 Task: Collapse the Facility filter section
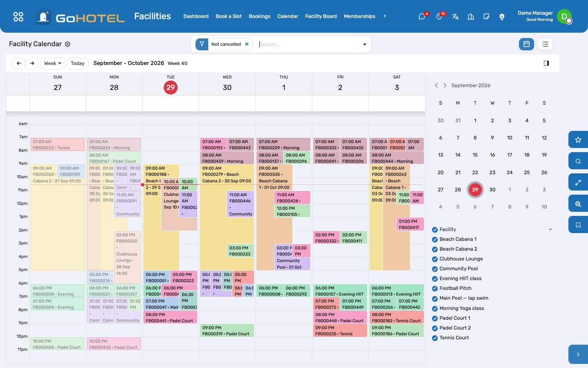[550, 229]
